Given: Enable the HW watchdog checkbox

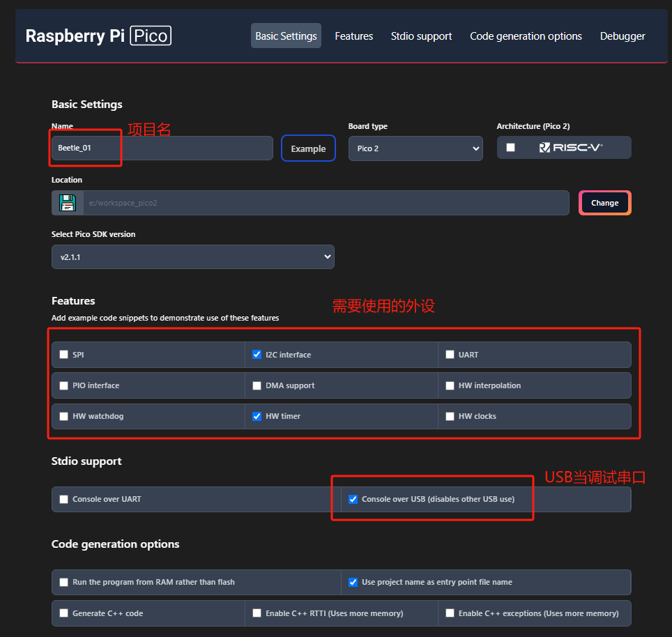Looking at the screenshot, I should click(64, 416).
